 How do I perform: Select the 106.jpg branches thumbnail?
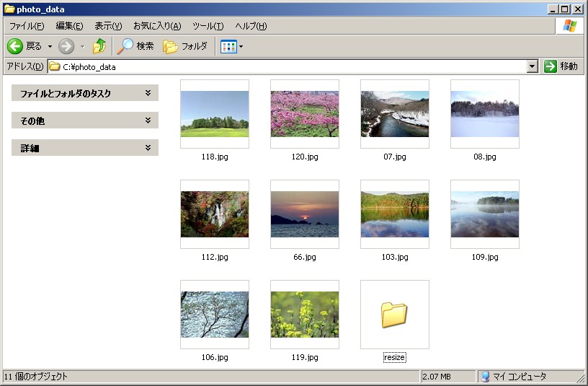(215, 315)
